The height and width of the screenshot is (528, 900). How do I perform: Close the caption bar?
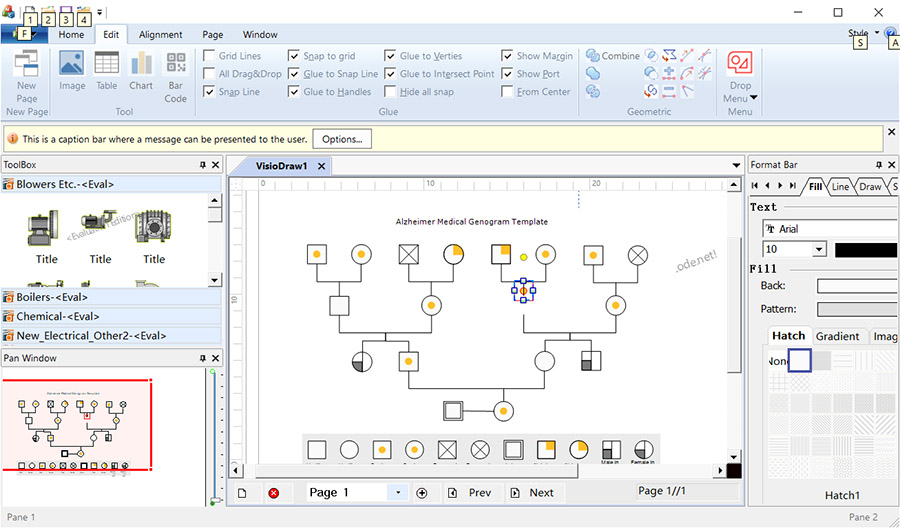click(891, 132)
